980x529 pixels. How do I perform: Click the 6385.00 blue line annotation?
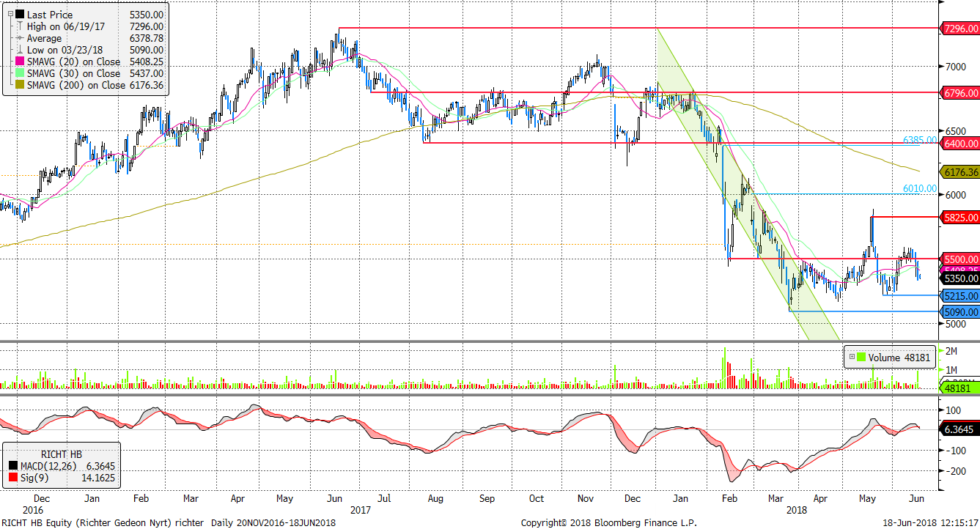point(920,140)
